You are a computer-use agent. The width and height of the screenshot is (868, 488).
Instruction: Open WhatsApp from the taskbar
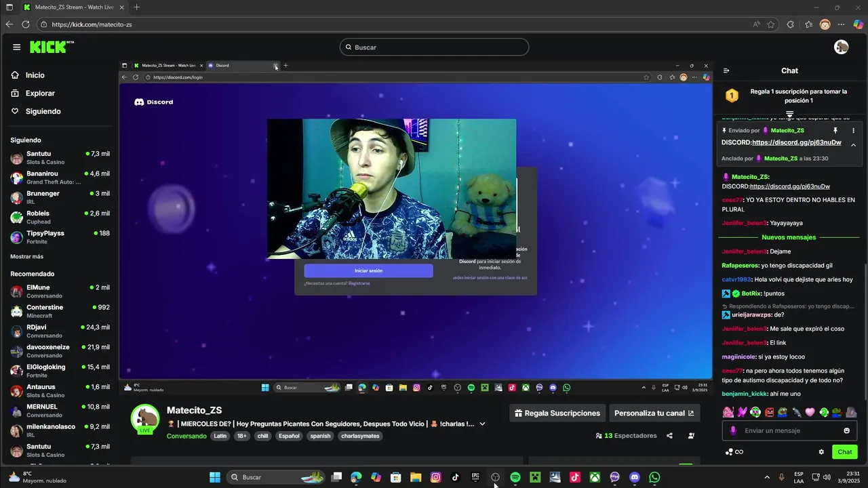pos(654,477)
